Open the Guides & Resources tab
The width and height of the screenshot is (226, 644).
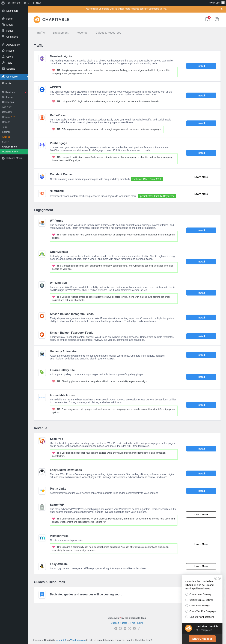[x=108, y=33]
